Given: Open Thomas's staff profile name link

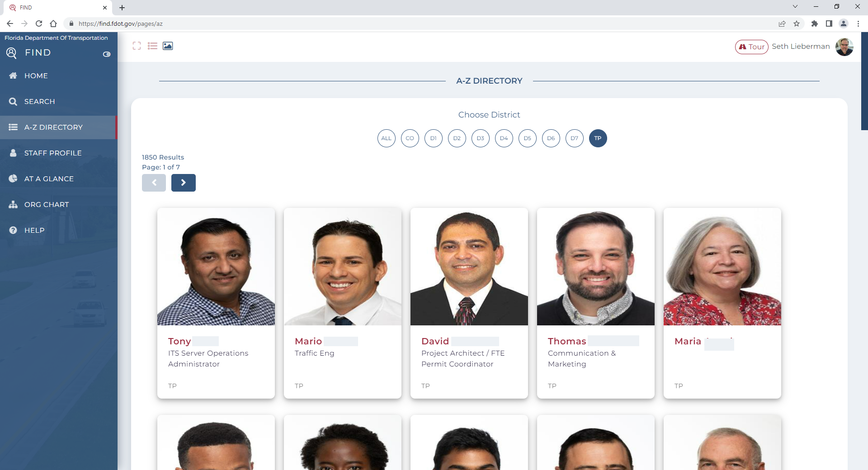Looking at the screenshot, I should (x=567, y=341).
